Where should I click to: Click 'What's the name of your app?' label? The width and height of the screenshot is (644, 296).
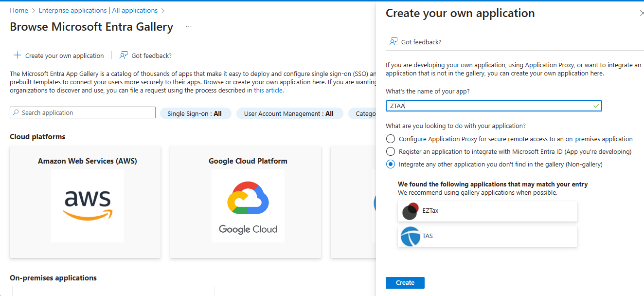428,91
